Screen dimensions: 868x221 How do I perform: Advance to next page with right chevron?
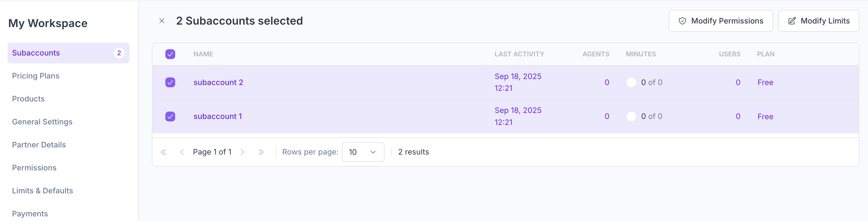(x=243, y=152)
